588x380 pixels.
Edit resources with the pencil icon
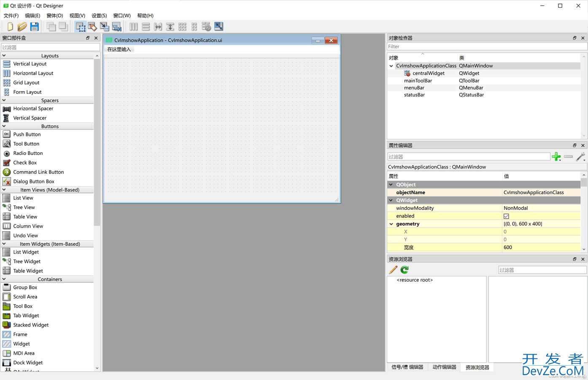[393, 270]
